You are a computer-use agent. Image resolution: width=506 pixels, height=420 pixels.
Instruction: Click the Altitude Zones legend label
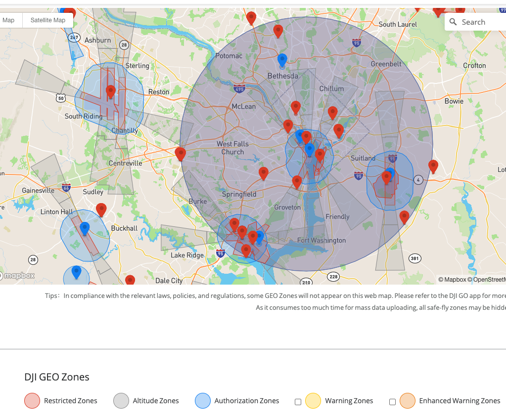(156, 401)
